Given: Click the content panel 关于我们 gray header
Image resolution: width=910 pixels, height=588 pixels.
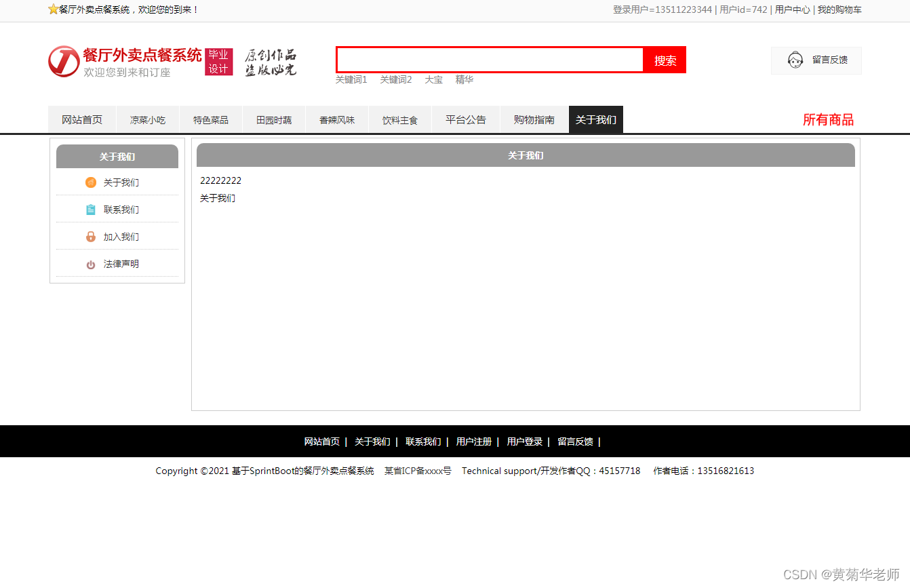Looking at the screenshot, I should (526, 155).
